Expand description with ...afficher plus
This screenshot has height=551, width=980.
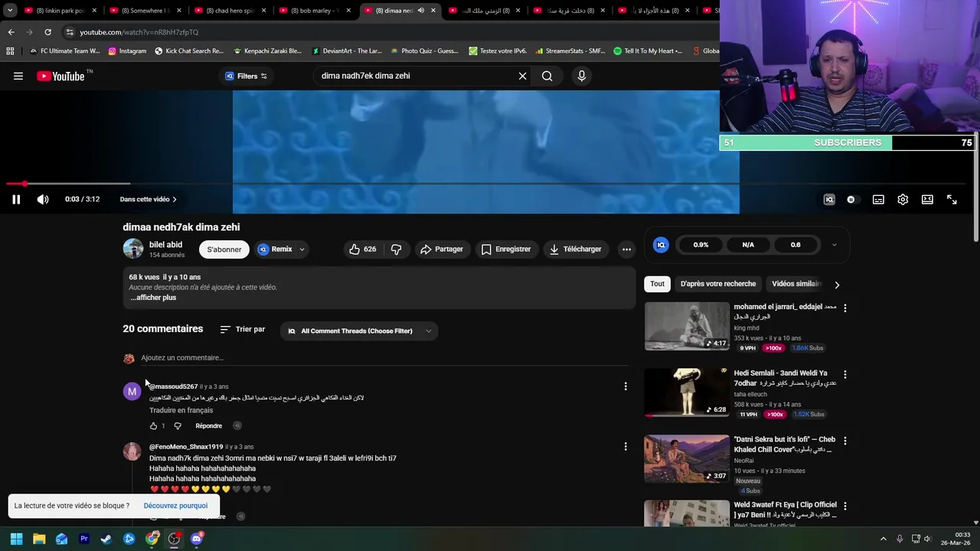(153, 298)
